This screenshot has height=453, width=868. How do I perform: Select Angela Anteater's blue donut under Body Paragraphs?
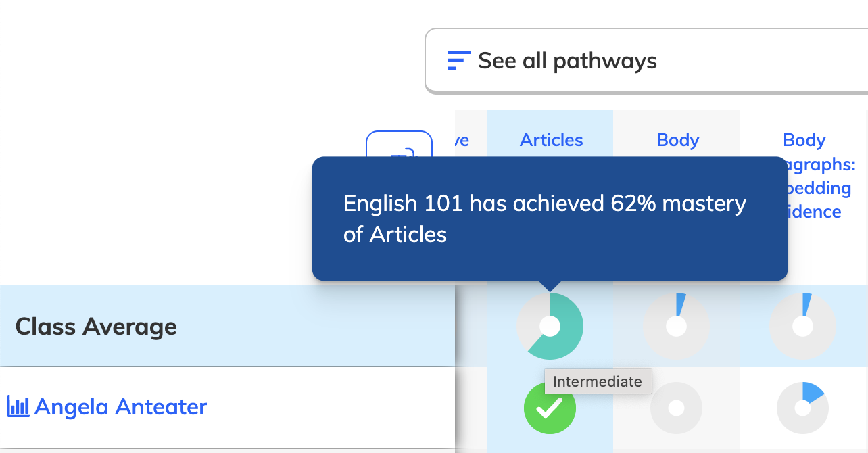click(x=803, y=408)
